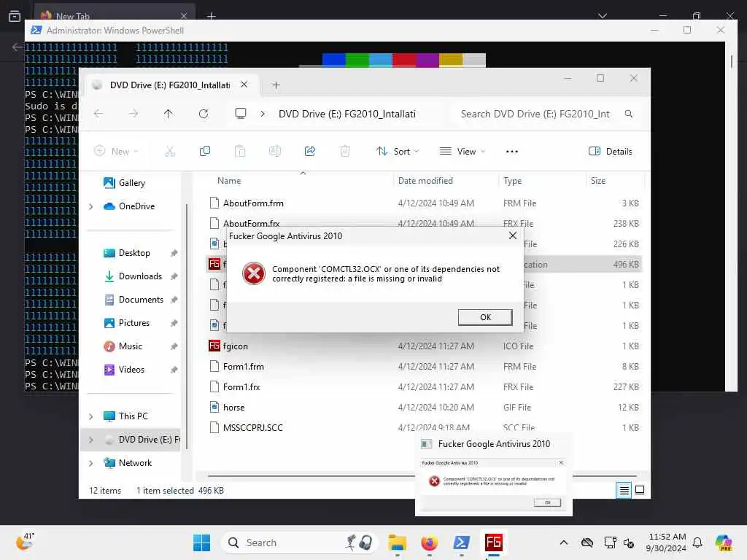Open Documents in Quick access
This screenshot has width=747, height=560.
coord(141,300)
